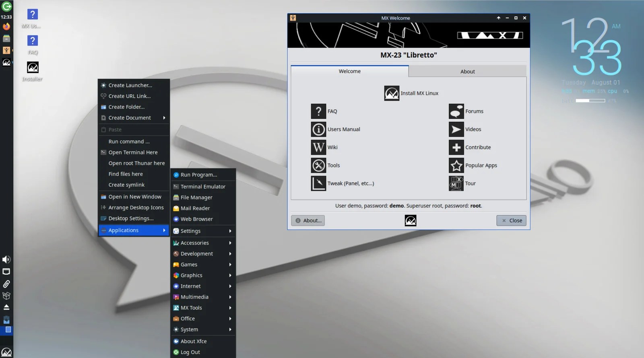Click the blue workspace switcher square

tap(8, 330)
